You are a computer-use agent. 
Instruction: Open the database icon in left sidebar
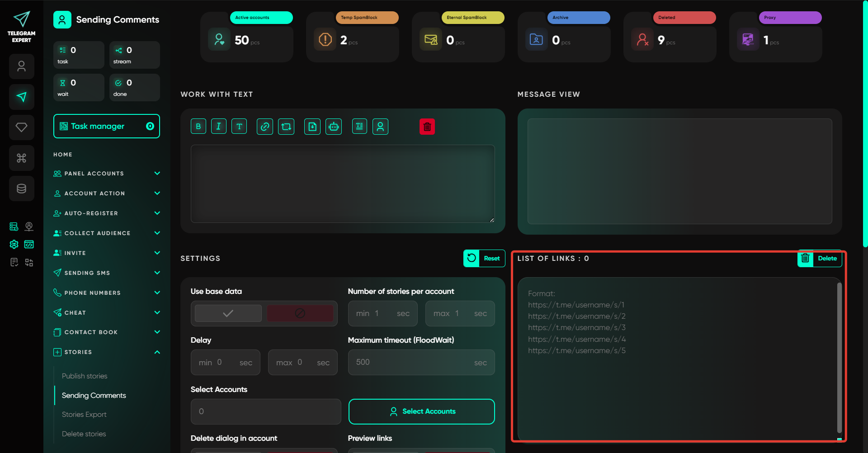click(x=21, y=189)
